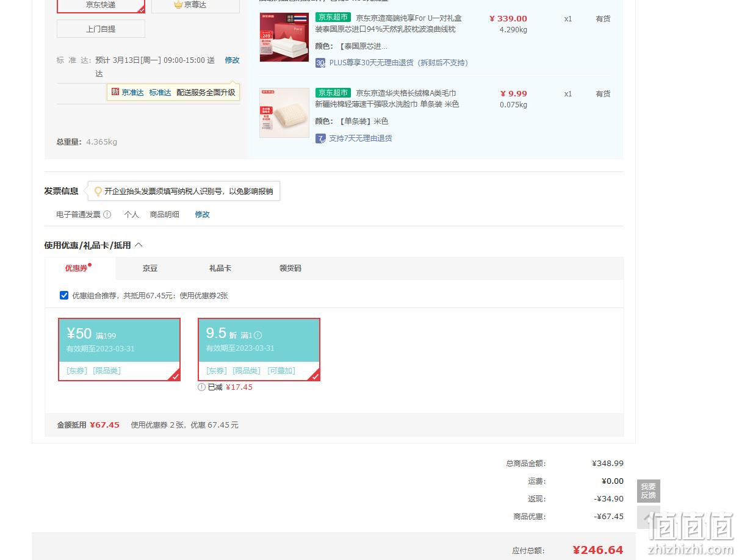Switch to the 优惠券 tab

[x=80, y=268]
